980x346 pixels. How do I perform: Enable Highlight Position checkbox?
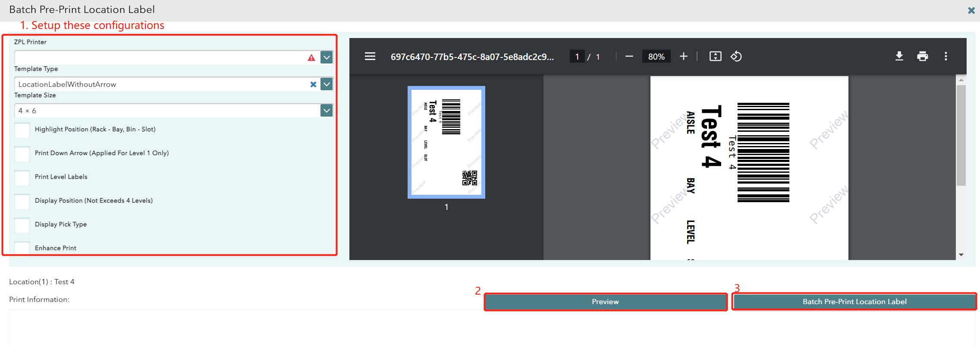(x=22, y=130)
